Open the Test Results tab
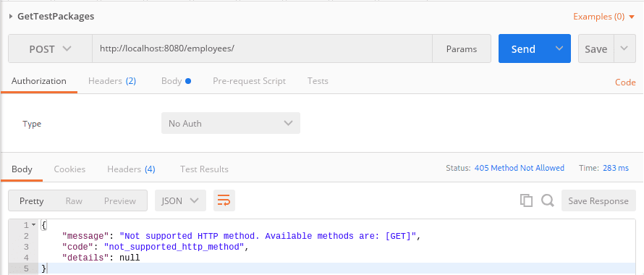This screenshot has height=275, width=644. pos(204,169)
